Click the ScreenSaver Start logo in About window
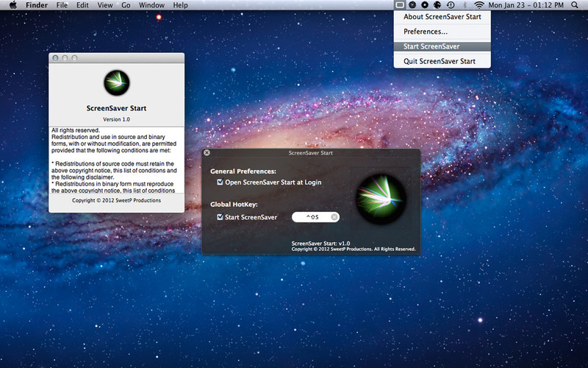Screen dimensions: 588x368 point(117,82)
